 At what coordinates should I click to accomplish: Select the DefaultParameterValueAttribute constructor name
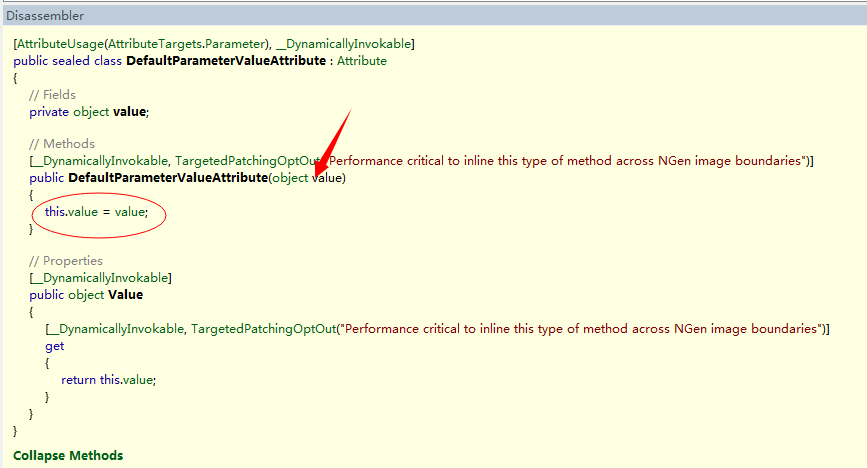tap(168, 178)
